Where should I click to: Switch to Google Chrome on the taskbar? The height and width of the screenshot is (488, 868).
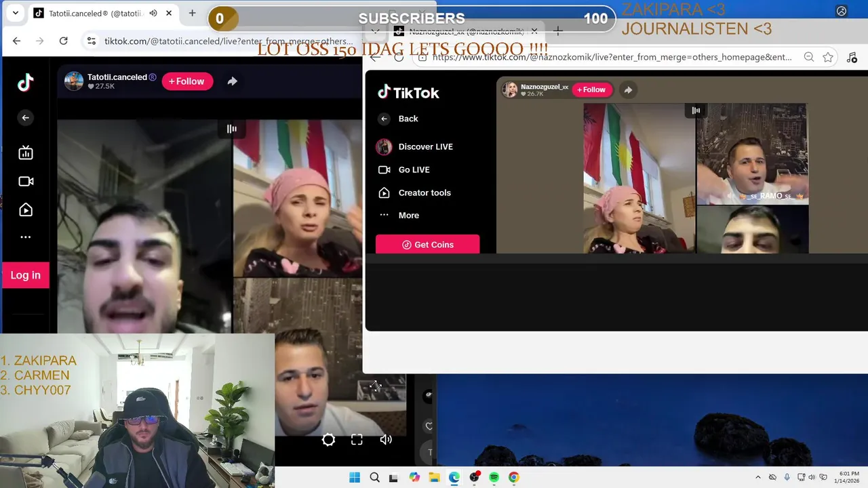[x=514, y=477]
